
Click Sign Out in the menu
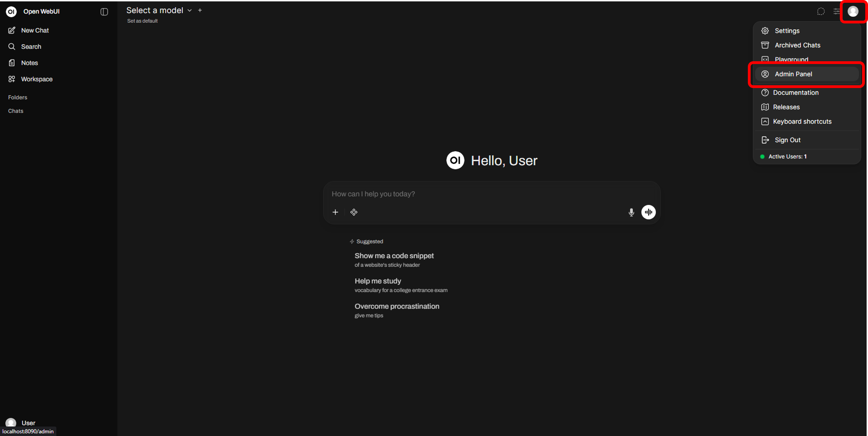click(x=787, y=140)
